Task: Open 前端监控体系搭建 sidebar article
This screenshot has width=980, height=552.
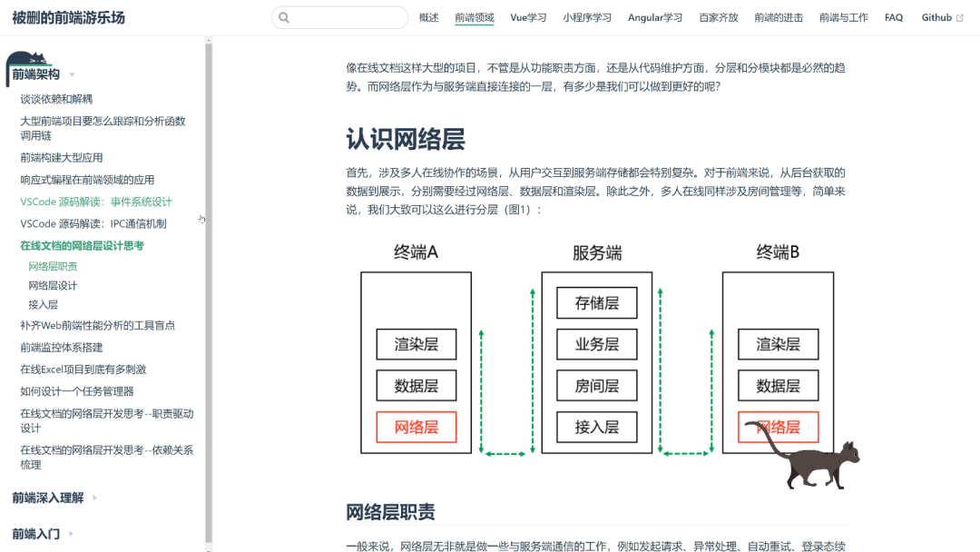Action: click(62, 347)
